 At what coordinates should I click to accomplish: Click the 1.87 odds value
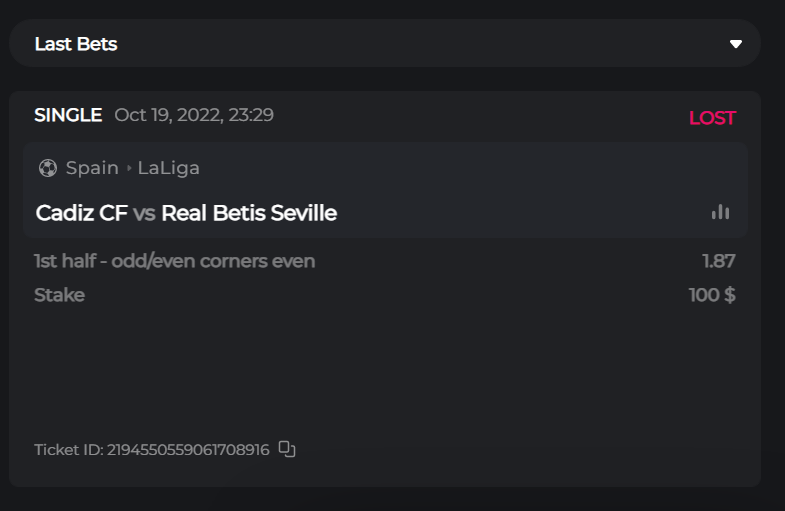[x=718, y=262]
